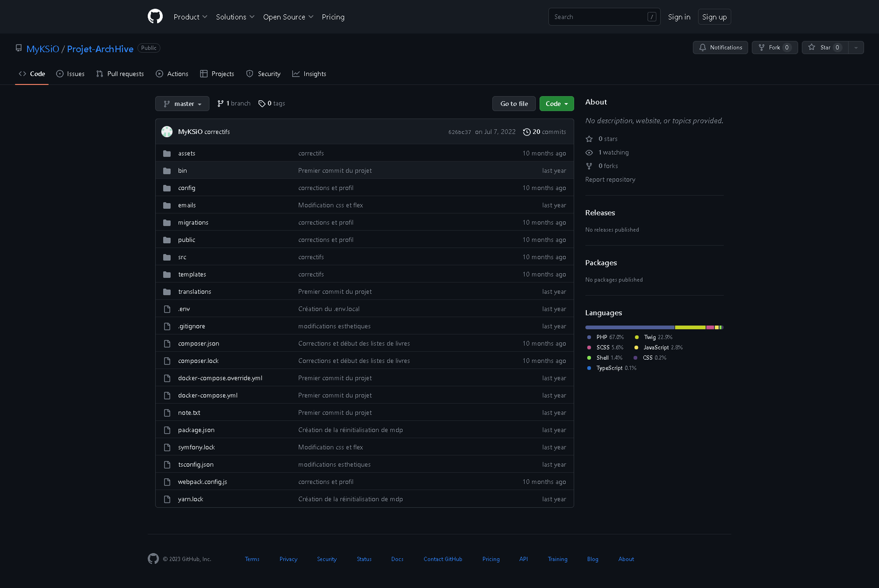Switch to the Pull requests tab

[x=120, y=74]
